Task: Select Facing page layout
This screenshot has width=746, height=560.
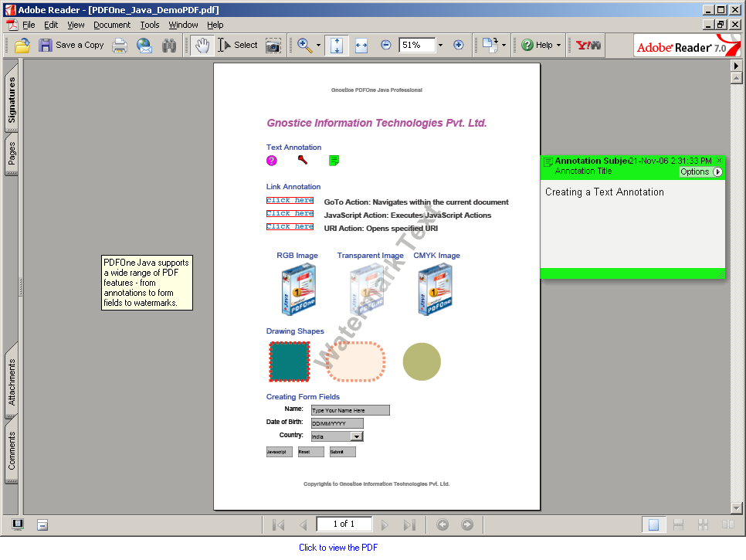Action: [728, 524]
